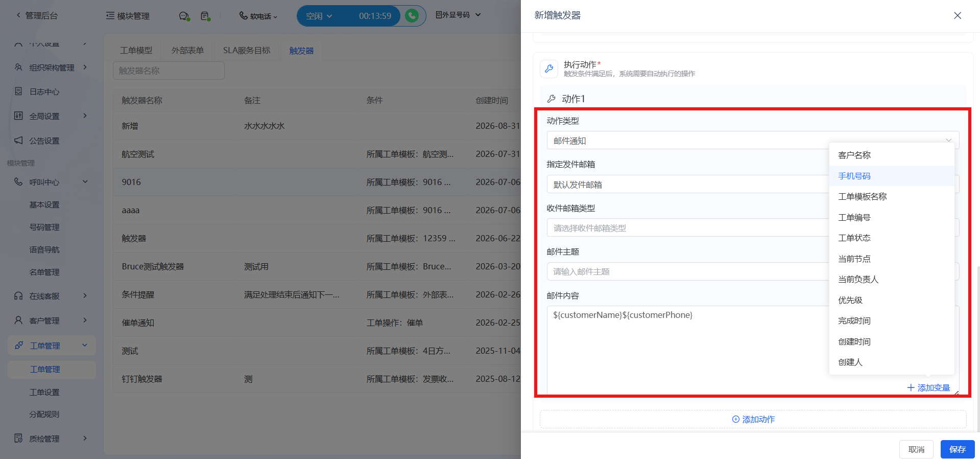Open the 空闲 status dropdown
The width and height of the screenshot is (980, 459).
coord(319,16)
